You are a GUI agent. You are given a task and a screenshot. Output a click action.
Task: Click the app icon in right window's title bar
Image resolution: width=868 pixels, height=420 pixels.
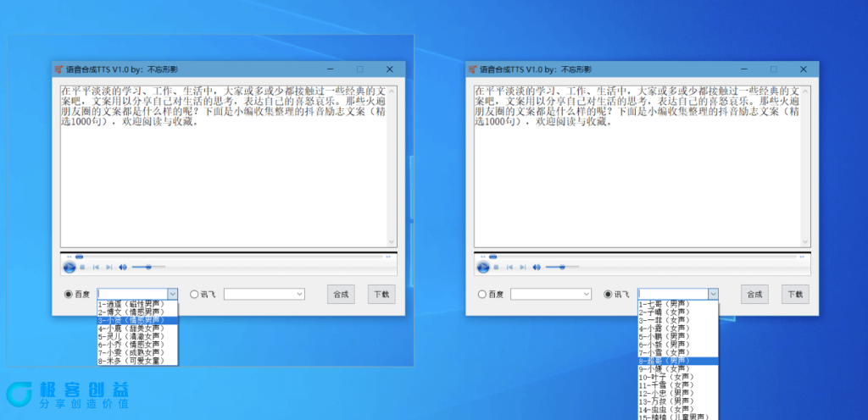(x=472, y=69)
